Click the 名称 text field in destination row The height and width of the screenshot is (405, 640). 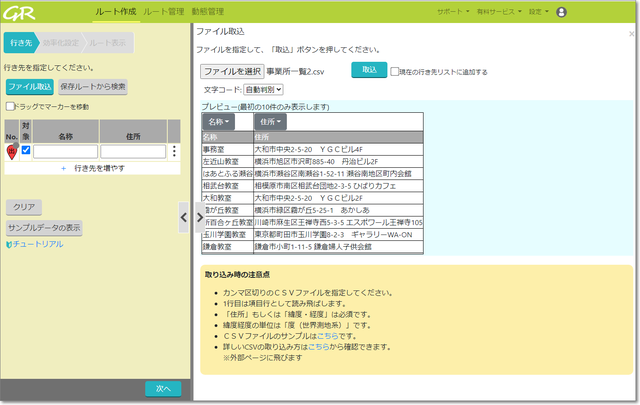point(65,151)
